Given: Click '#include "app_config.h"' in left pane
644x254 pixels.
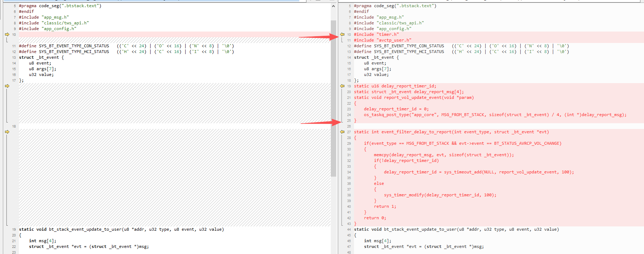Looking at the screenshot, I should click(48, 29).
